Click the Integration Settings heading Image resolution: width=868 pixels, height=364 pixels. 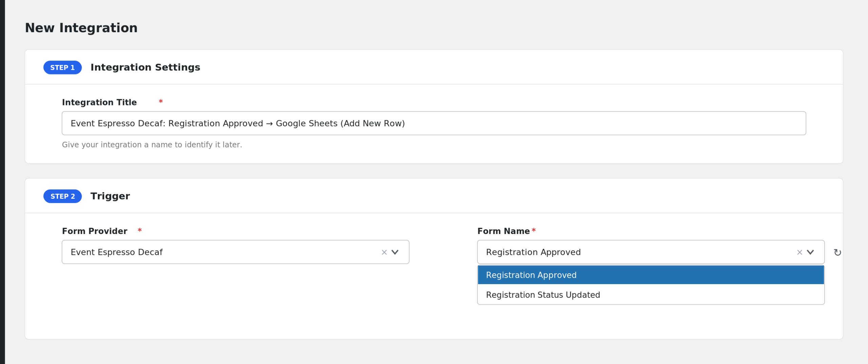(145, 67)
